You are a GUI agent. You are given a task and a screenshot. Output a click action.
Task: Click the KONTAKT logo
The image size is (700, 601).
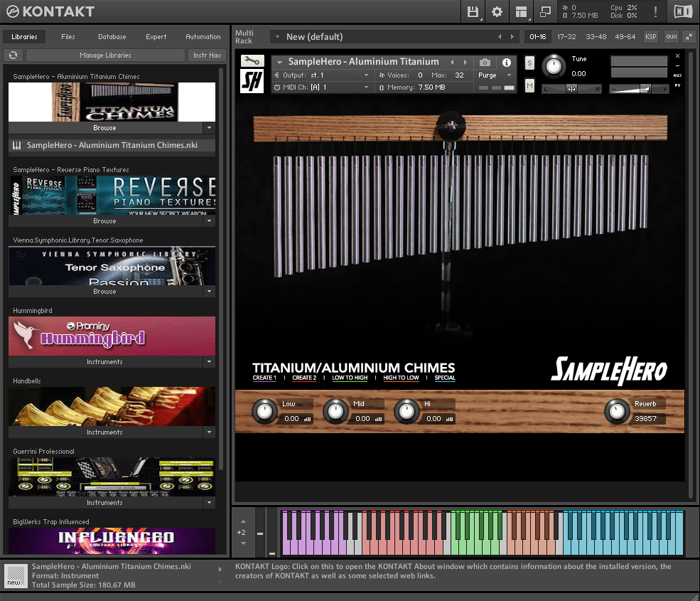50,11
